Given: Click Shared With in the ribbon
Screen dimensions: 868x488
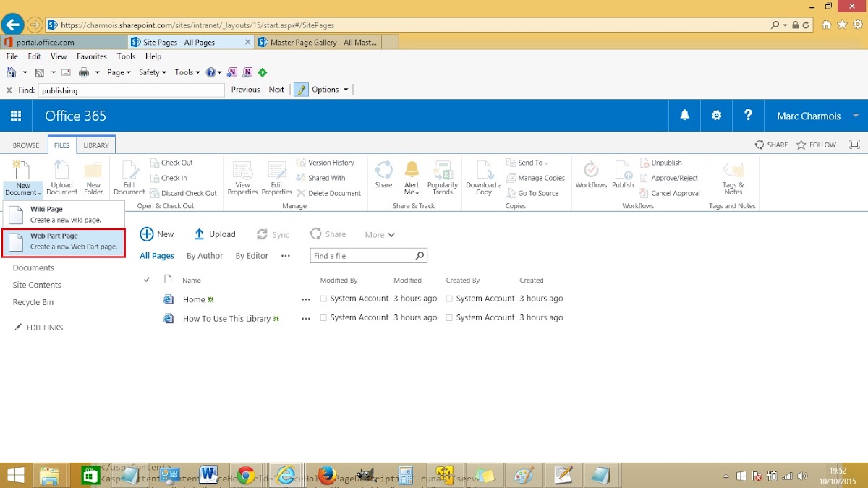Looking at the screenshot, I should (x=321, y=178).
